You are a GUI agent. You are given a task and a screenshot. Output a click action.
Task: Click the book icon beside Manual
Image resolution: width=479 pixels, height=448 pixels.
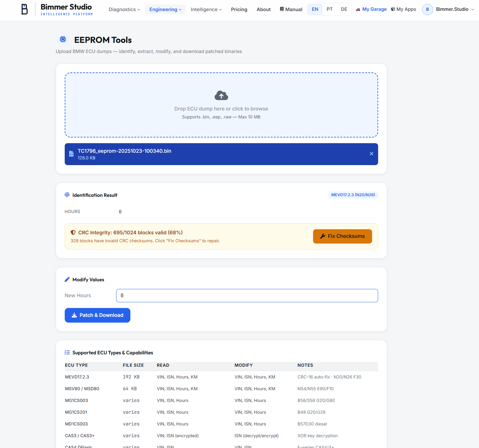[282, 9]
